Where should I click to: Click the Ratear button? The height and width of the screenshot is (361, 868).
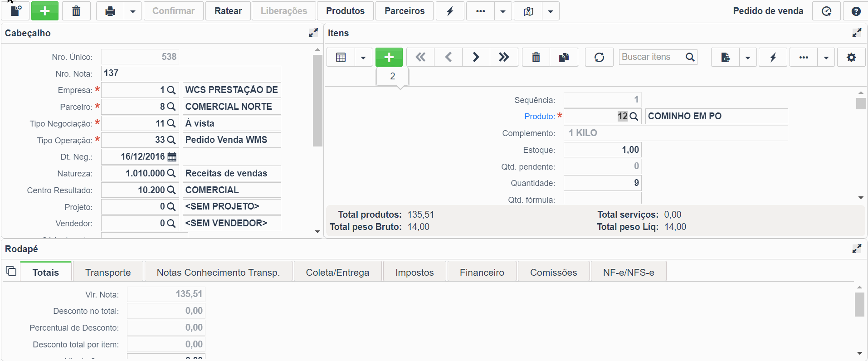(228, 11)
